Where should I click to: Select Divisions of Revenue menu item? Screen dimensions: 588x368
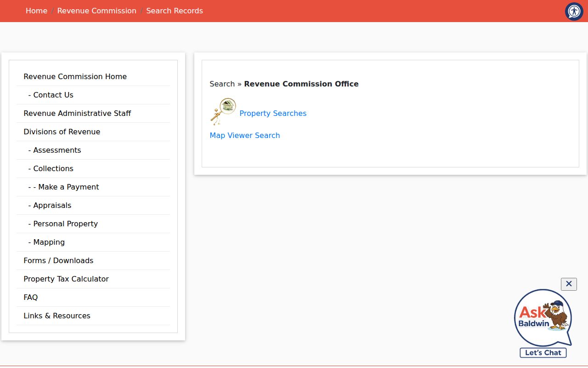click(x=93, y=132)
